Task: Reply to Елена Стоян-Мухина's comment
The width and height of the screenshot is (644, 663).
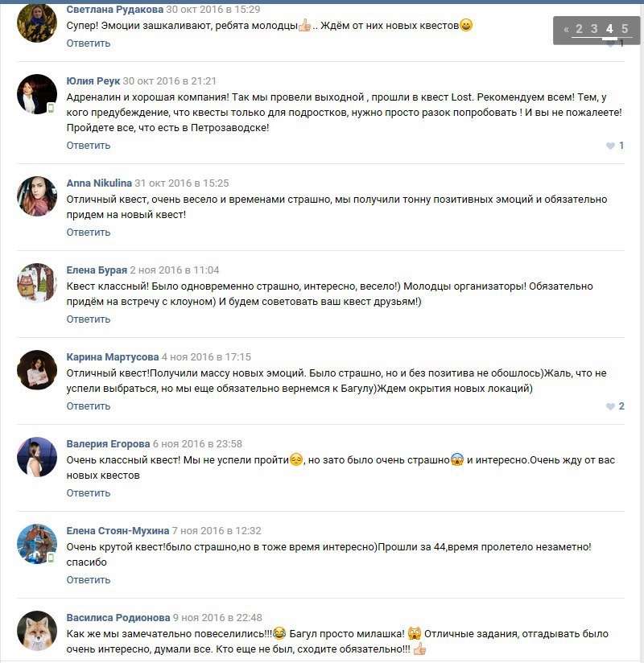Action: pos(88,580)
